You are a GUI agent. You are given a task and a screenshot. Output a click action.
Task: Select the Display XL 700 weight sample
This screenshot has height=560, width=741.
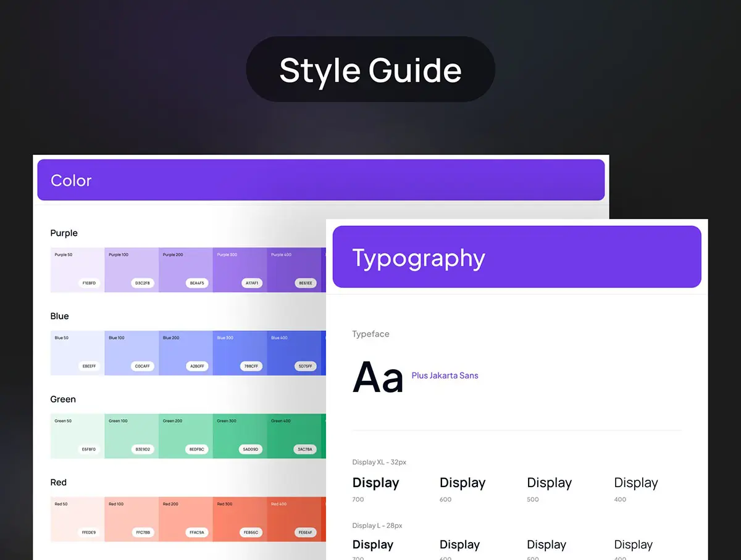[375, 483]
